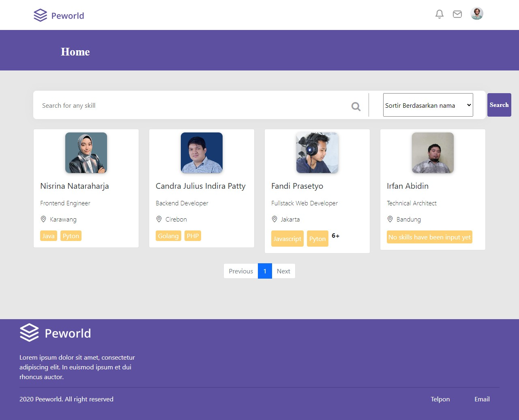Click the magnifying glass search icon

pyautogui.click(x=356, y=106)
